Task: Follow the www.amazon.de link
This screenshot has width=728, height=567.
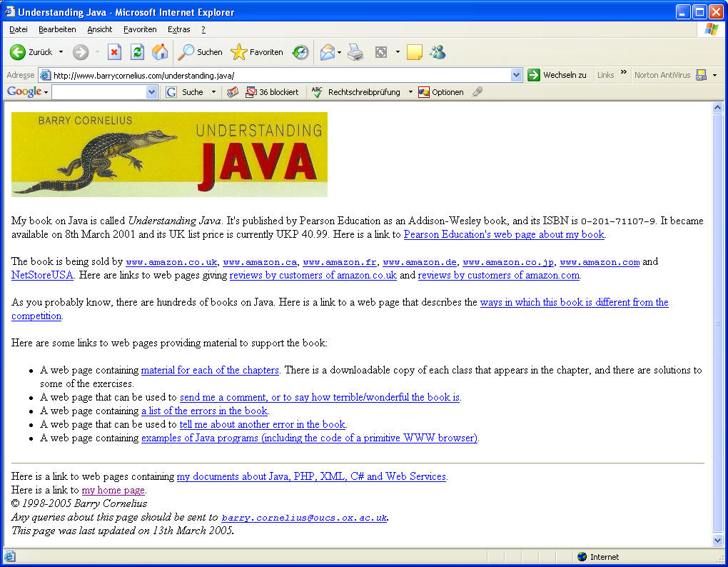Action: click(x=420, y=262)
